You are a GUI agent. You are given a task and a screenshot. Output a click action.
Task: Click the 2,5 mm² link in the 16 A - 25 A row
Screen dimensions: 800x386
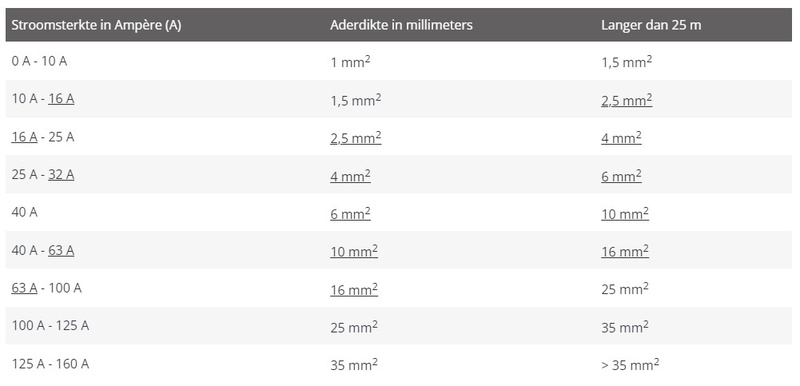(356, 137)
